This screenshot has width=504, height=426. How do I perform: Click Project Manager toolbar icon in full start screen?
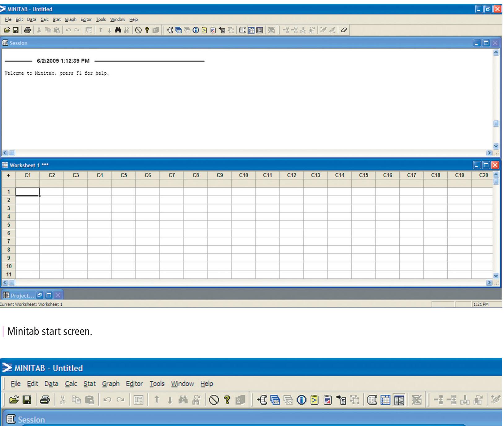coord(260,30)
